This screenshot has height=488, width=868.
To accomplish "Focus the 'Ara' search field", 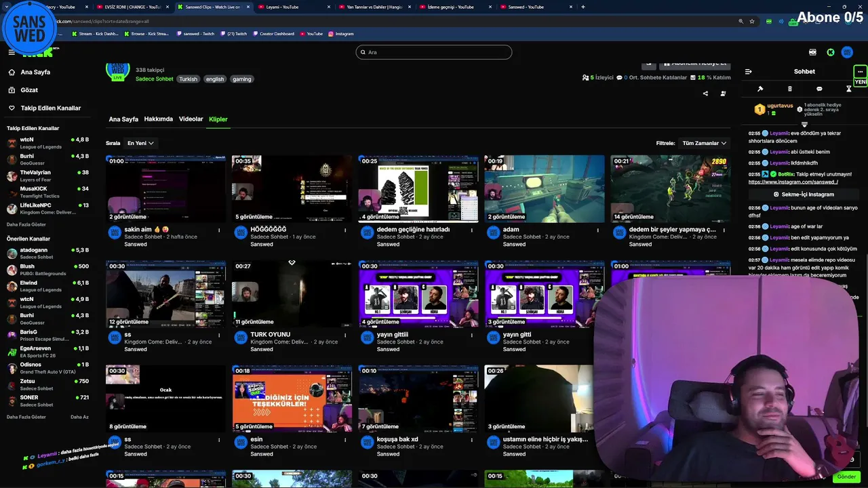I will pyautogui.click(x=434, y=52).
